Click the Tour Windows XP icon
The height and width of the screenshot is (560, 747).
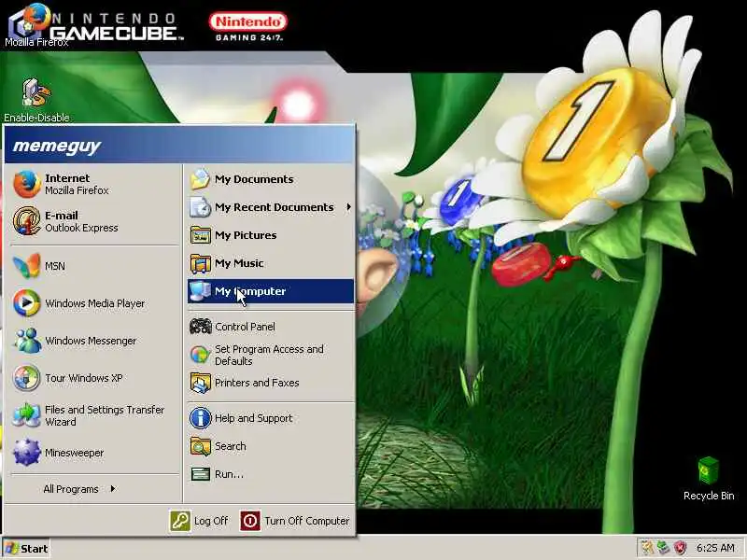coord(26,378)
